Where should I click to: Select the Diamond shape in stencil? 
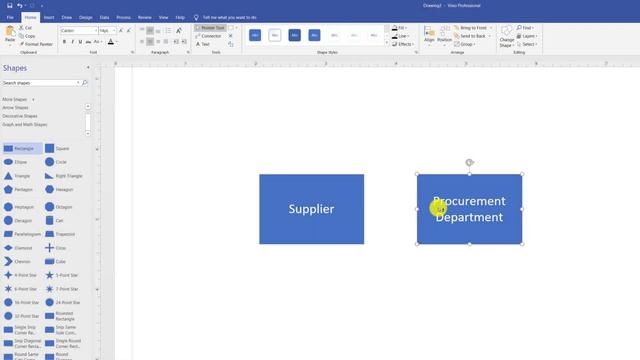18,248
